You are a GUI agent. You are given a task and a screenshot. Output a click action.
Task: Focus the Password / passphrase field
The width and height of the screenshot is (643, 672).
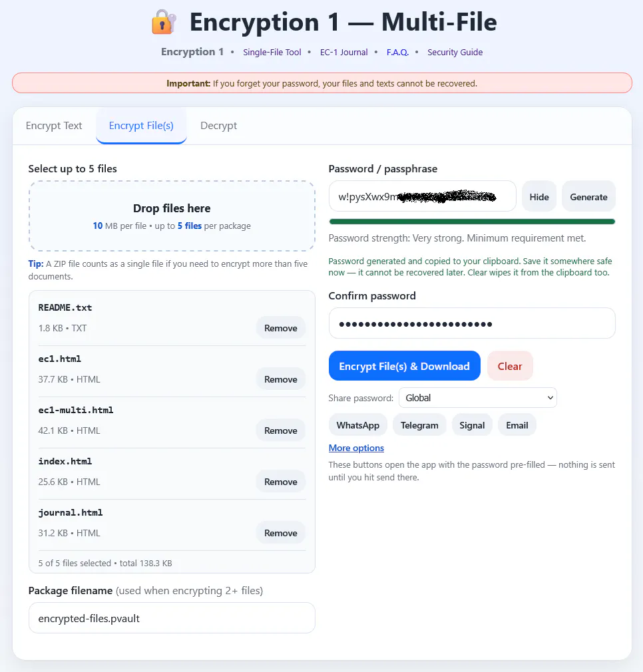[x=422, y=196]
